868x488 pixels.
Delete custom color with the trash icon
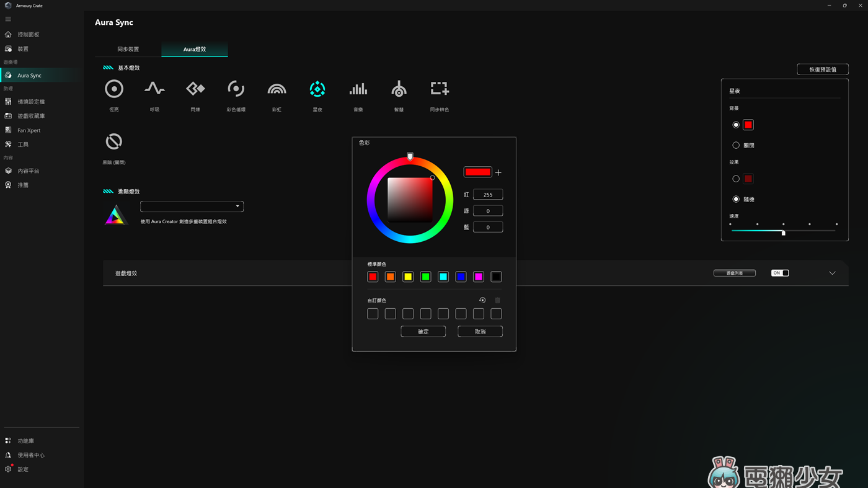click(x=497, y=300)
